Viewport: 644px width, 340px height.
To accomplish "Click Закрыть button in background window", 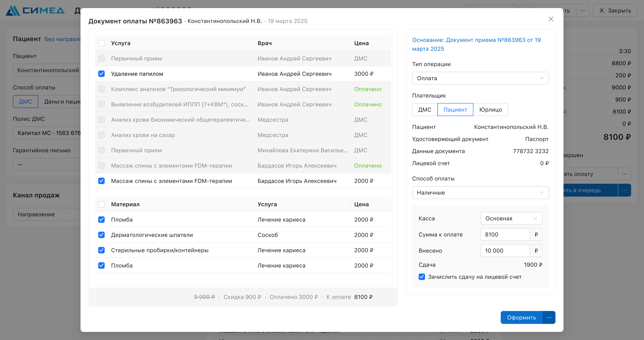I will pyautogui.click(x=615, y=10).
